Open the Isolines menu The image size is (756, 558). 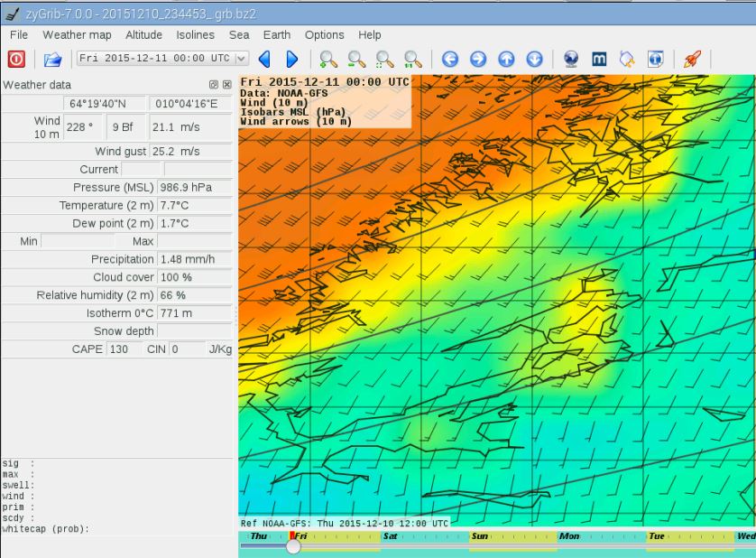point(195,34)
